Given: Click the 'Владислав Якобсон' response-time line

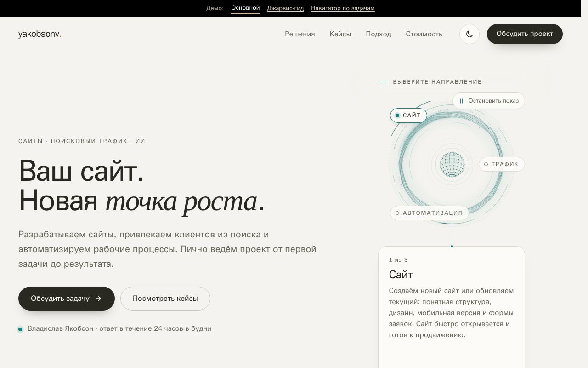Looking at the screenshot, I should pos(119,328).
